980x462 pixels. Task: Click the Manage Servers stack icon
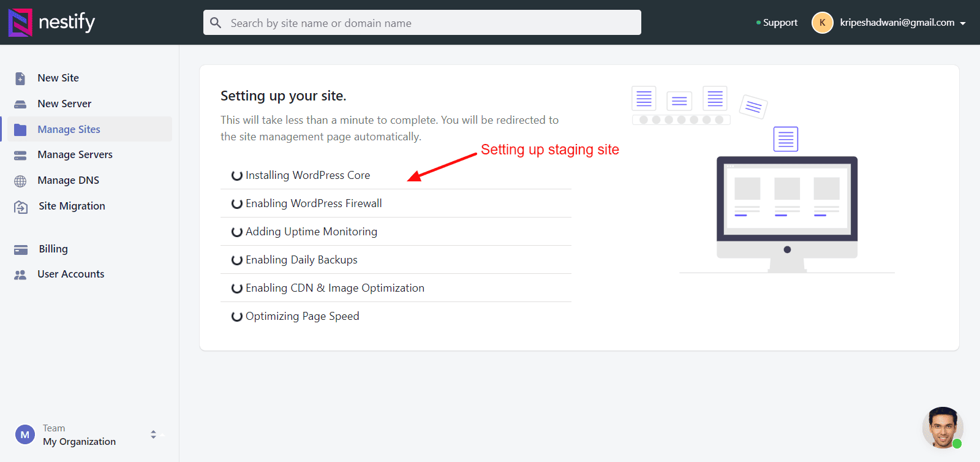pos(20,155)
